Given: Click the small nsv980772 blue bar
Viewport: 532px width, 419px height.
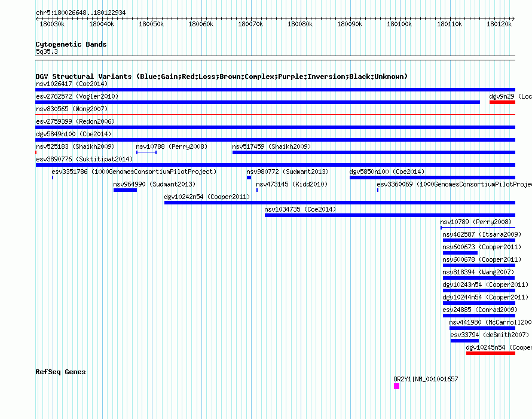Looking at the screenshot, I should pos(249,178).
